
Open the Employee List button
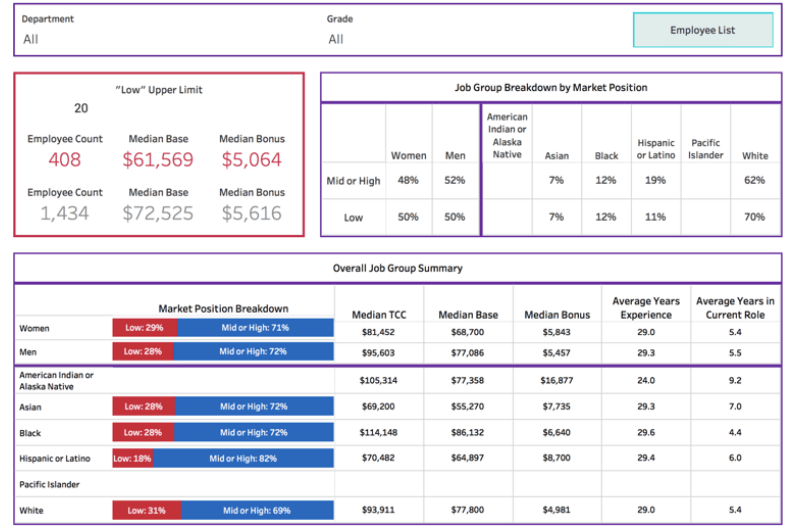[703, 30]
